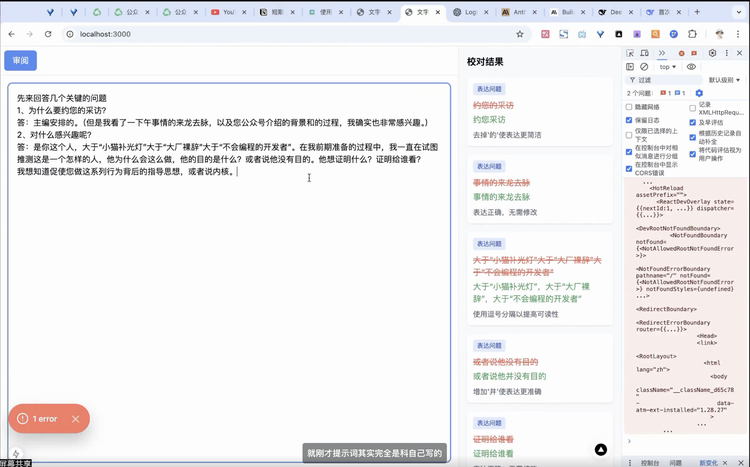Uncheck the 保留日志 checkbox
Screen dimensions: 750x467
(629, 120)
